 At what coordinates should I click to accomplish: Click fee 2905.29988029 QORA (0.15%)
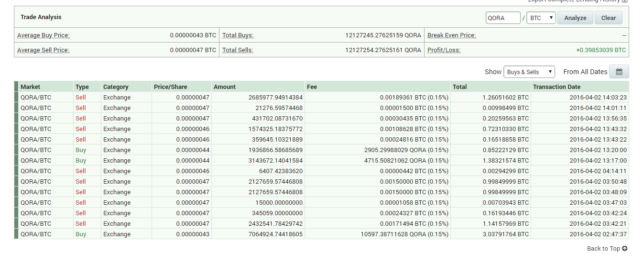(406, 150)
